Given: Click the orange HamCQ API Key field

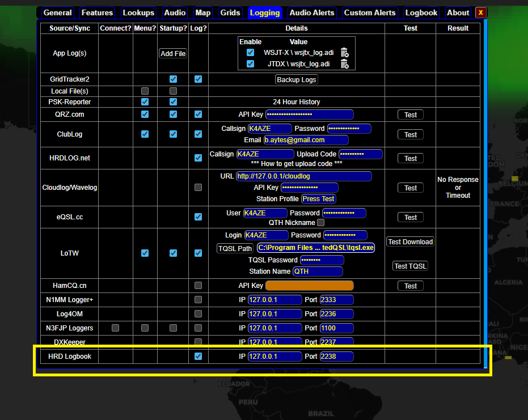Looking at the screenshot, I should 309,286.
